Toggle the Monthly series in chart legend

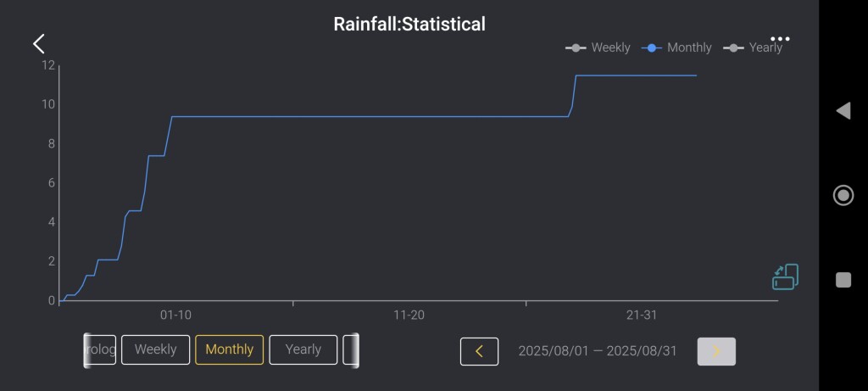(677, 47)
